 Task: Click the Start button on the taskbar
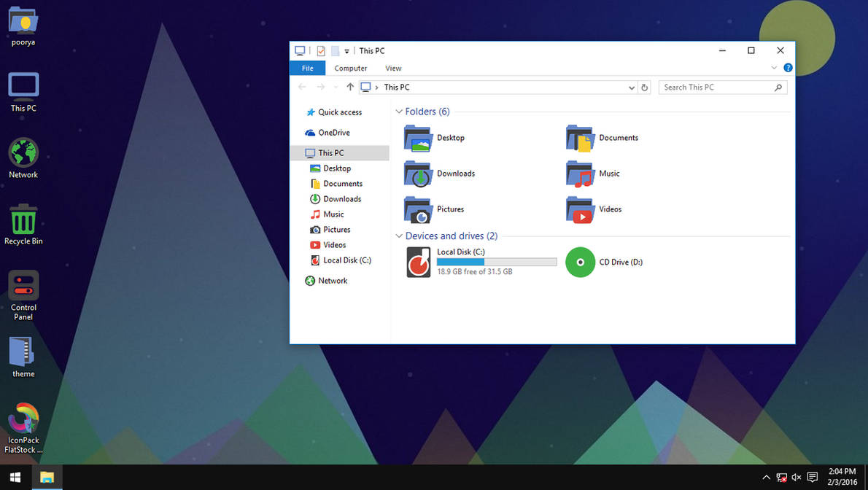[x=15, y=478]
